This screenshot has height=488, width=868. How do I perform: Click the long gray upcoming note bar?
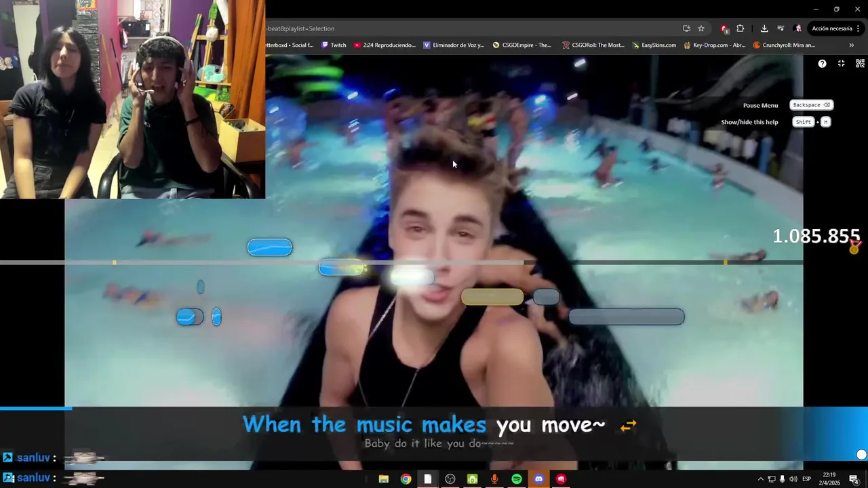tap(627, 317)
